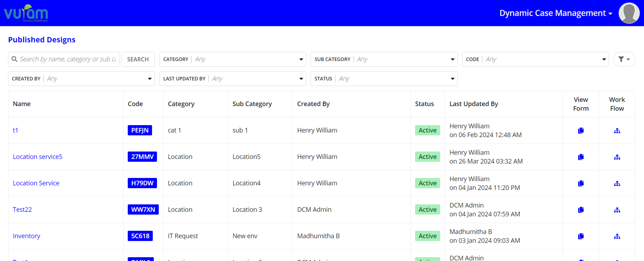Open Work Flow for t1 row
Screen dimensions: 644x261
(617, 131)
